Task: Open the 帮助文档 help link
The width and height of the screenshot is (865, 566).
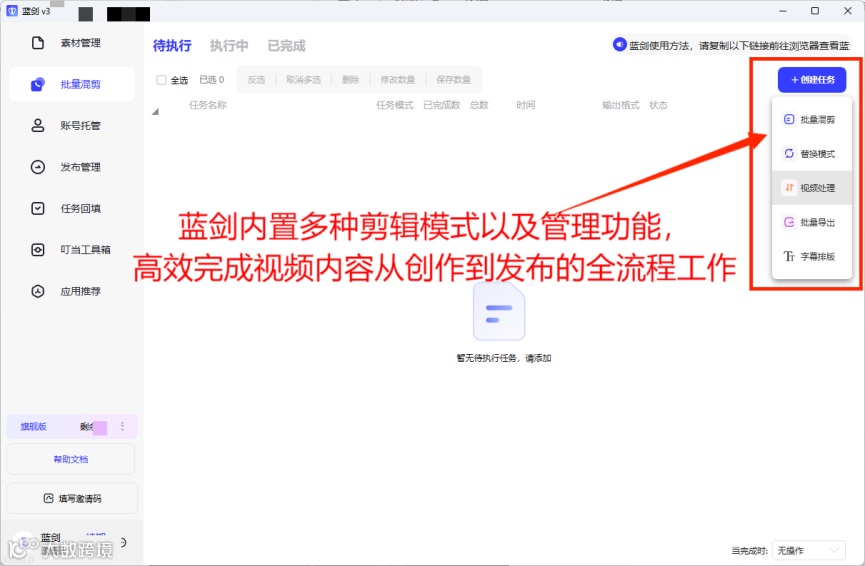Action: (71, 459)
